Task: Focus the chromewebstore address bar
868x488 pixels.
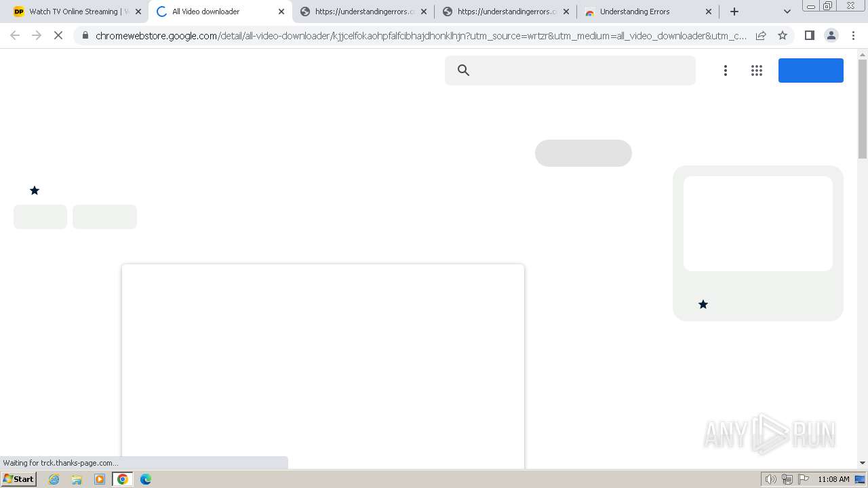Action: click(420, 35)
